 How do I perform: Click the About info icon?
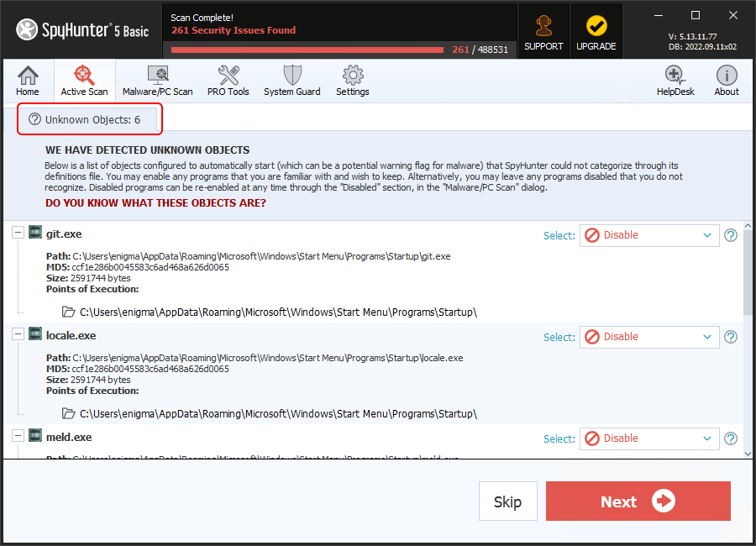727,81
